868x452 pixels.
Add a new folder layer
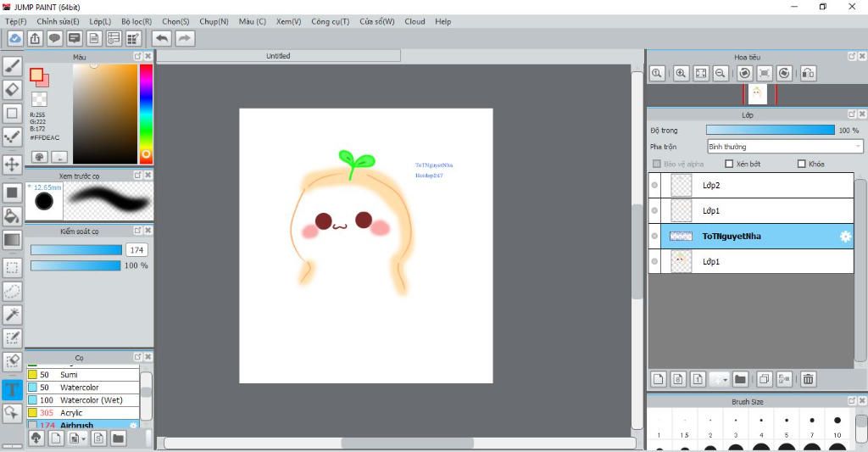click(x=740, y=379)
